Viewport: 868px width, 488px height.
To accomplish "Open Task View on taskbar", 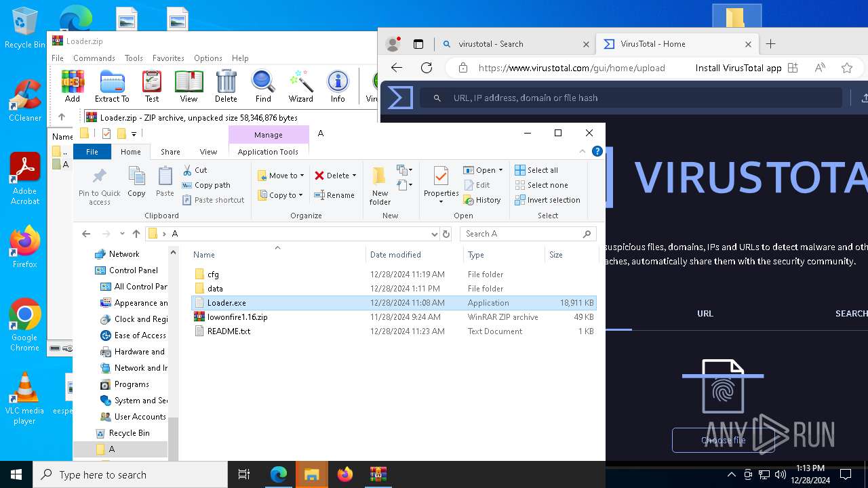I will tap(244, 474).
